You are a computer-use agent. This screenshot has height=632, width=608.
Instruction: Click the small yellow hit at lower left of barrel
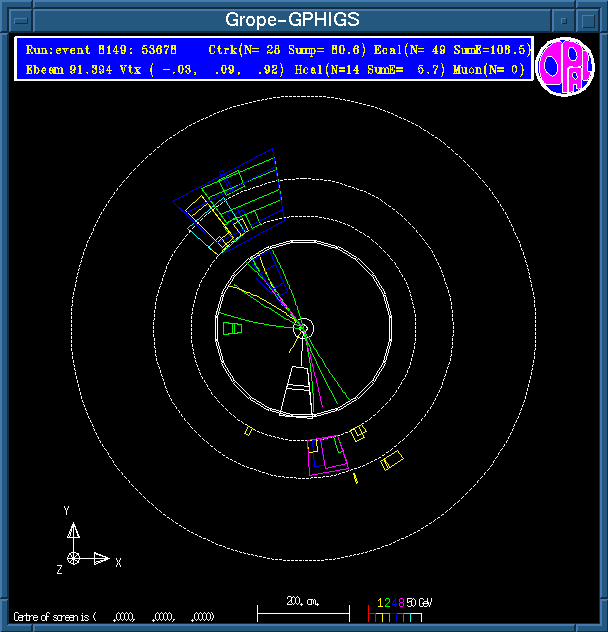pos(248,431)
